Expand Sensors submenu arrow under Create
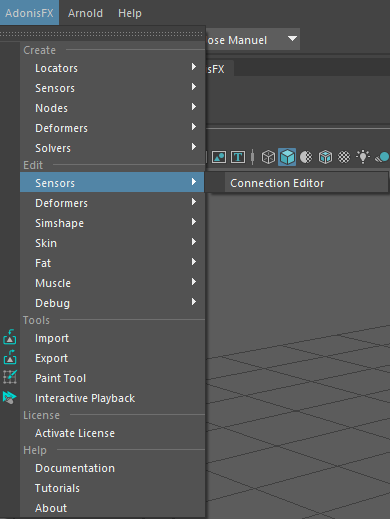Viewport: 390px width, 519px height. tap(194, 87)
